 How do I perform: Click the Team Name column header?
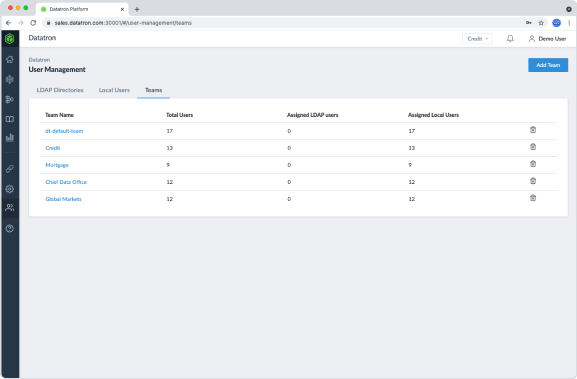click(59, 115)
